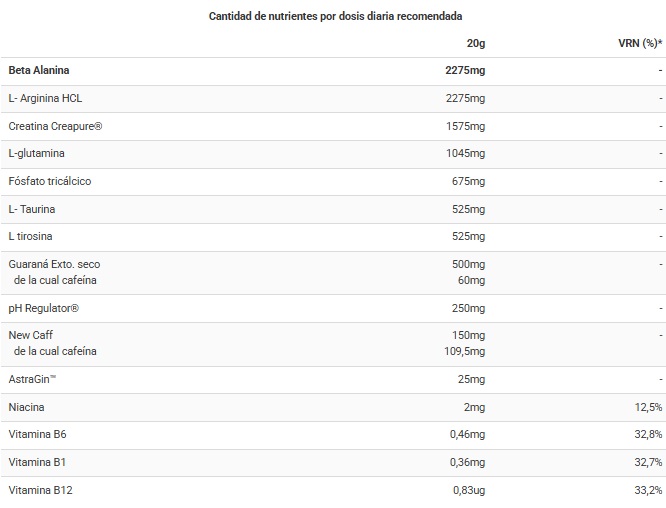
Task: Click the Creatina Creapure® label
Action: tap(55, 127)
